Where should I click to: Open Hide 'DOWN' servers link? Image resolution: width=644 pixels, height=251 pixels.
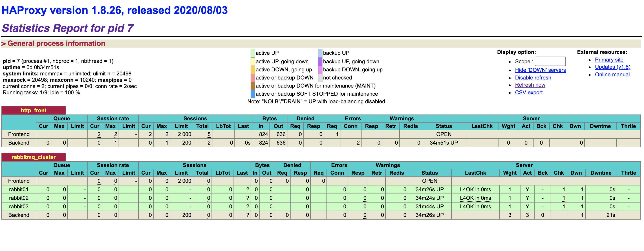click(540, 70)
